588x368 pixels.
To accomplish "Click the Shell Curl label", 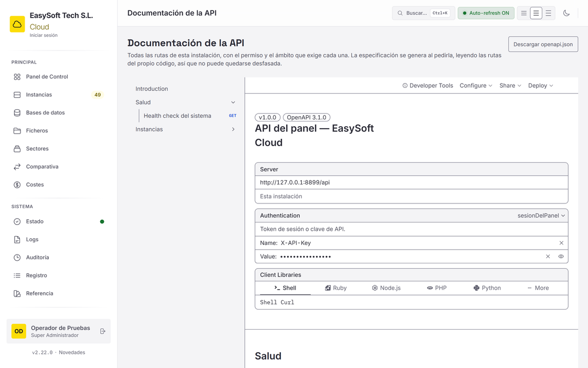I will (277, 302).
